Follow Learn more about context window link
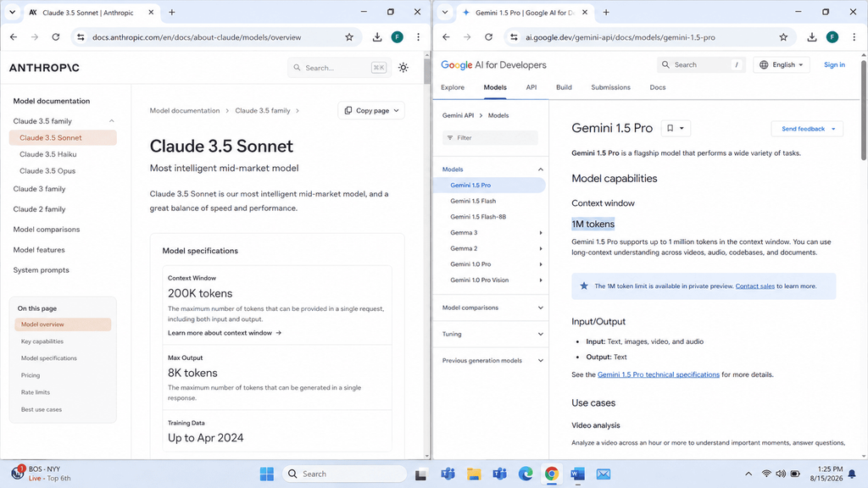868x488 pixels. (225, 333)
